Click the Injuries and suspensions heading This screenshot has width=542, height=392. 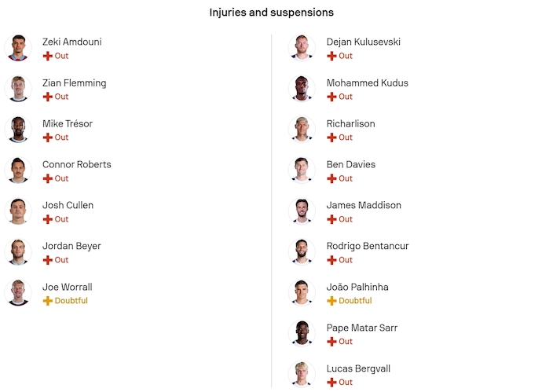[x=271, y=13]
